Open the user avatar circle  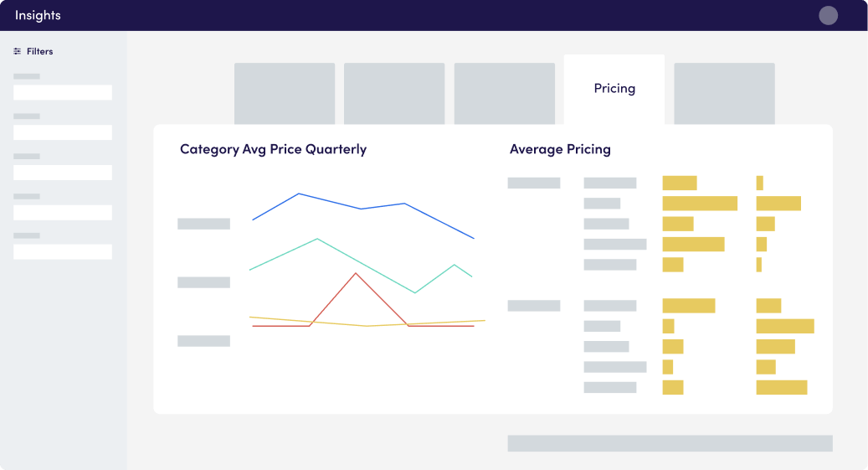point(828,16)
